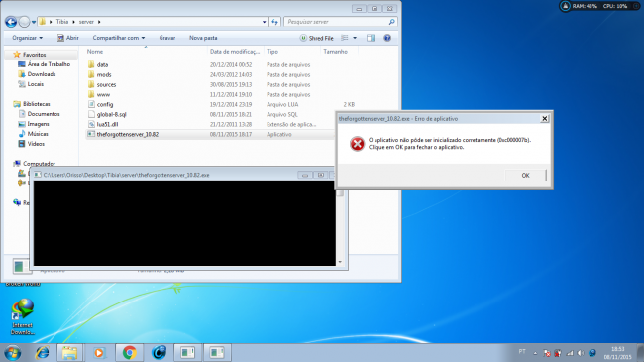Close the application error dialog

(x=544, y=118)
